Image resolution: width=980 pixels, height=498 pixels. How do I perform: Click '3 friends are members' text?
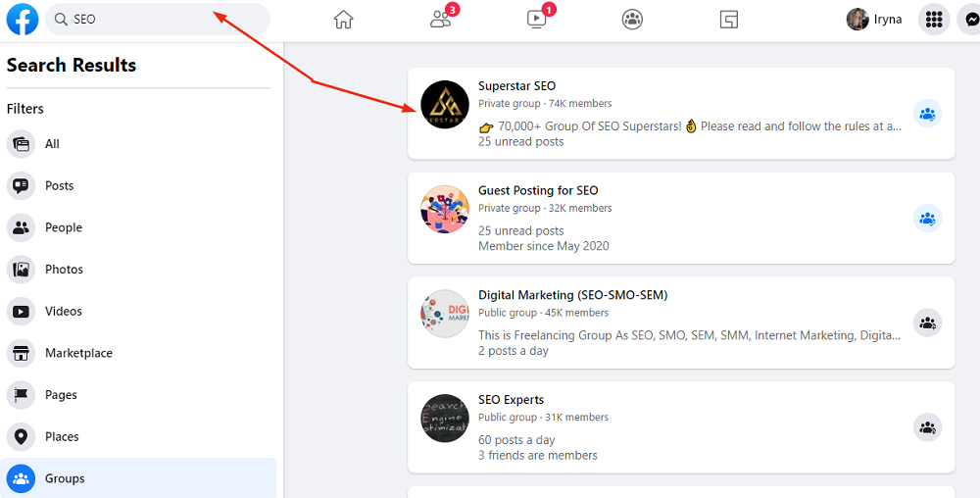click(537, 456)
